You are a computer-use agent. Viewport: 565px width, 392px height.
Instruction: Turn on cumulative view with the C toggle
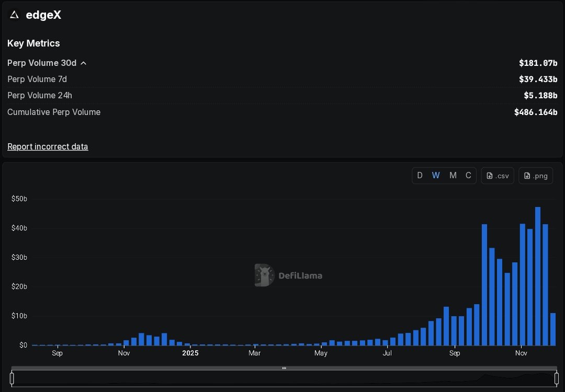pos(468,176)
